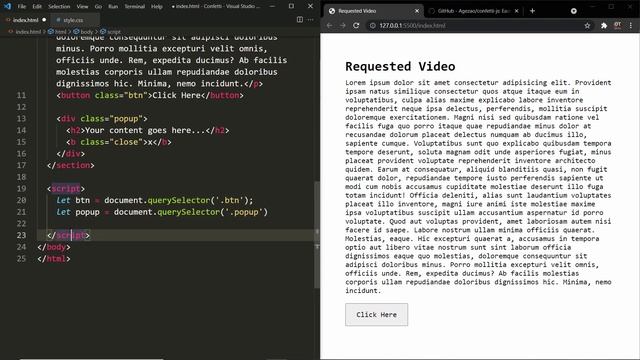Open the Go menu

pos(98,7)
